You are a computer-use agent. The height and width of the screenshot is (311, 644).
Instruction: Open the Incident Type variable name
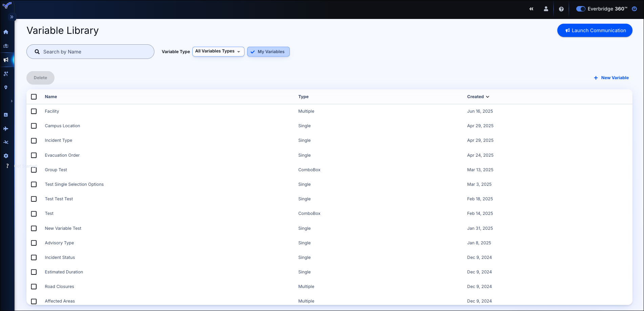click(x=58, y=140)
